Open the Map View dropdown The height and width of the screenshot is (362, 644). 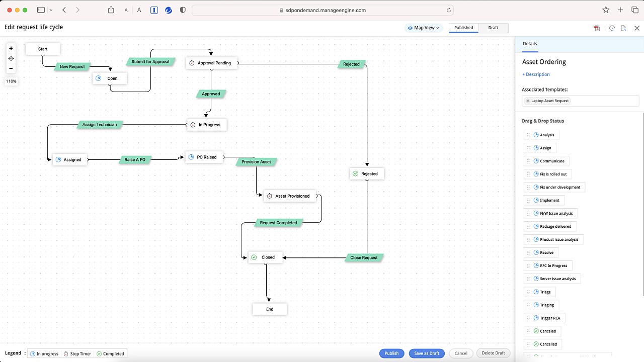tap(424, 28)
